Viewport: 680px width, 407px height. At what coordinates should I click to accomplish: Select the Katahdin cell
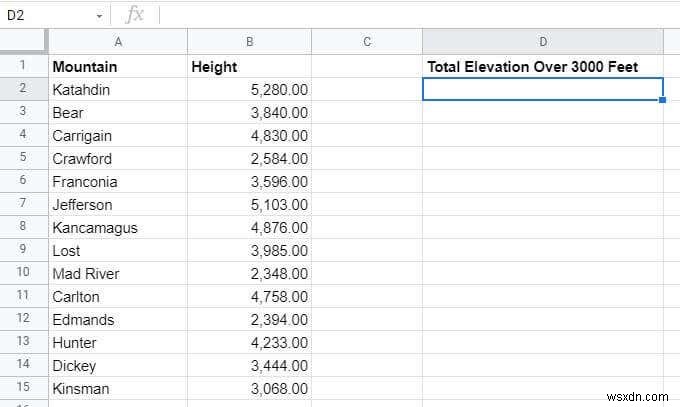118,90
